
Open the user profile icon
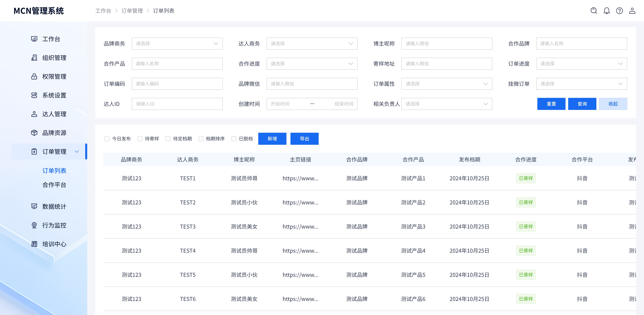pos(632,11)
